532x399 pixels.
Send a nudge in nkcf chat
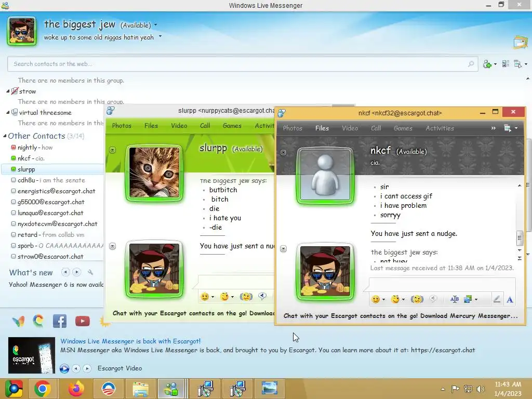point(417,299)
